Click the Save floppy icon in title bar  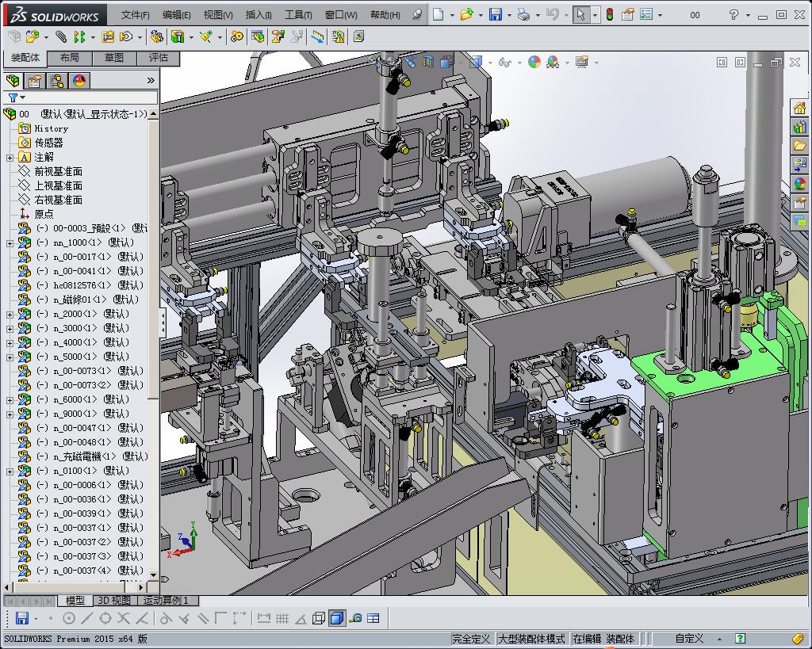[496, 14]
